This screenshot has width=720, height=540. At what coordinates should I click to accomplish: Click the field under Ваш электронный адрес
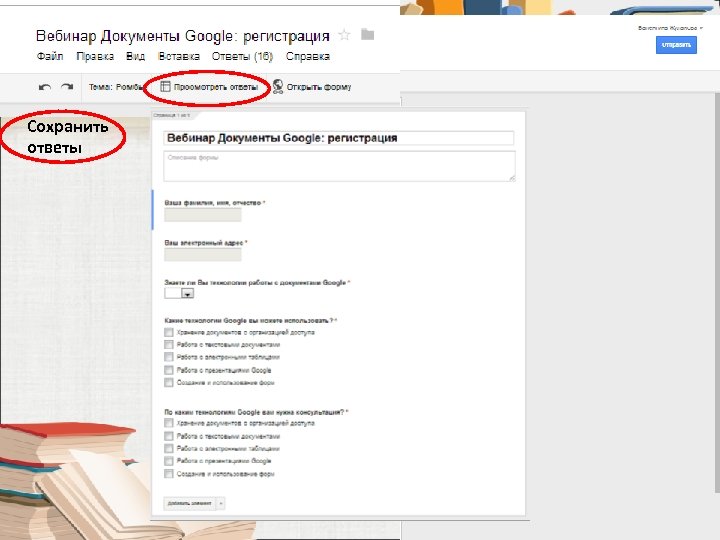(202, 254)
